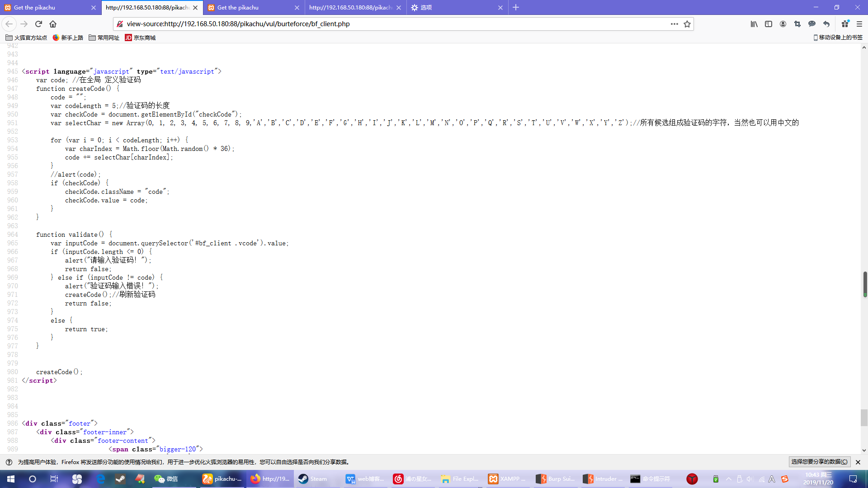Open the Firefox account icon
Viewport: 868px width, 488px height.
click(x=783, y=24)
